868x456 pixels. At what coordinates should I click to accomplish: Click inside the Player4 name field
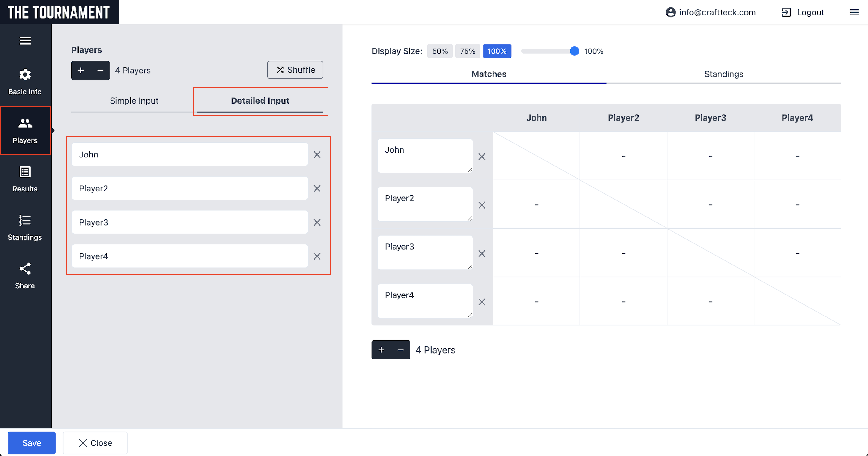click(190, 256)
